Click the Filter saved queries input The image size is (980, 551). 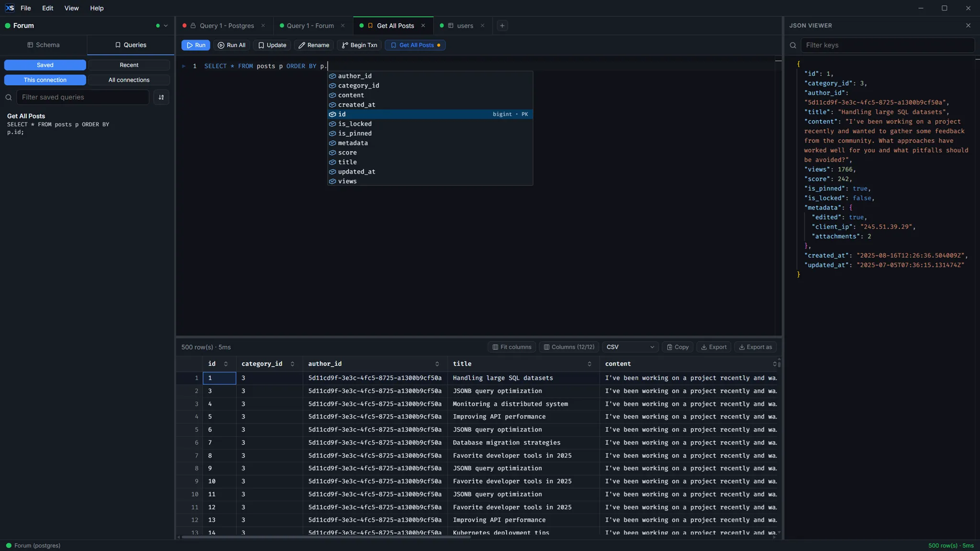83,97
